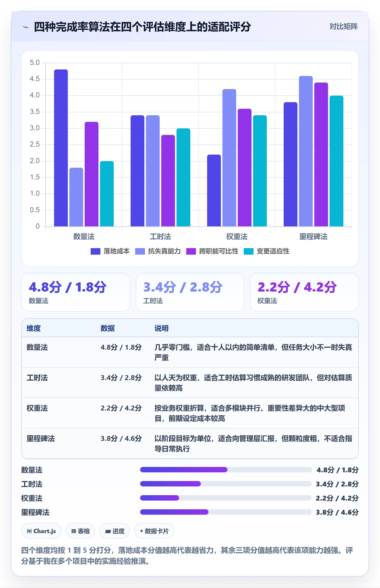The image size is (380, 588).
Task: Click the 工时法 变更适应性 bar at 3.0
Action: [x=183, y=177]
